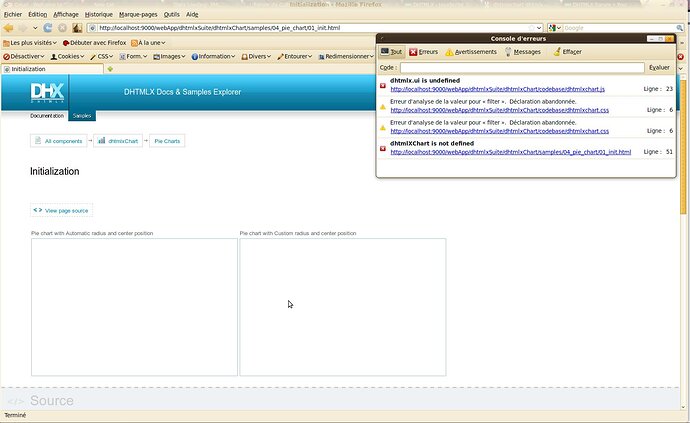Open the dhtmlxchart.js error link
690x423 pixels.
(497, 89)
